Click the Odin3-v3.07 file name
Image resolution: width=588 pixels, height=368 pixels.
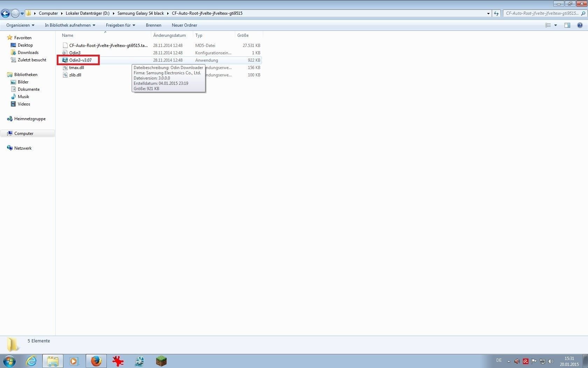coord(80,60)
